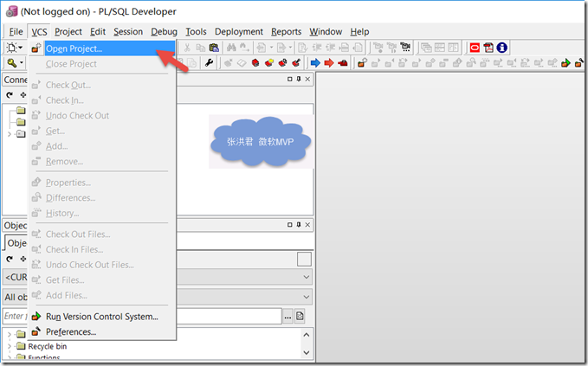The height and width of the screenshot is (366, 588).
Task: Switch to the Objects tab
Action: tap(16, 243)
